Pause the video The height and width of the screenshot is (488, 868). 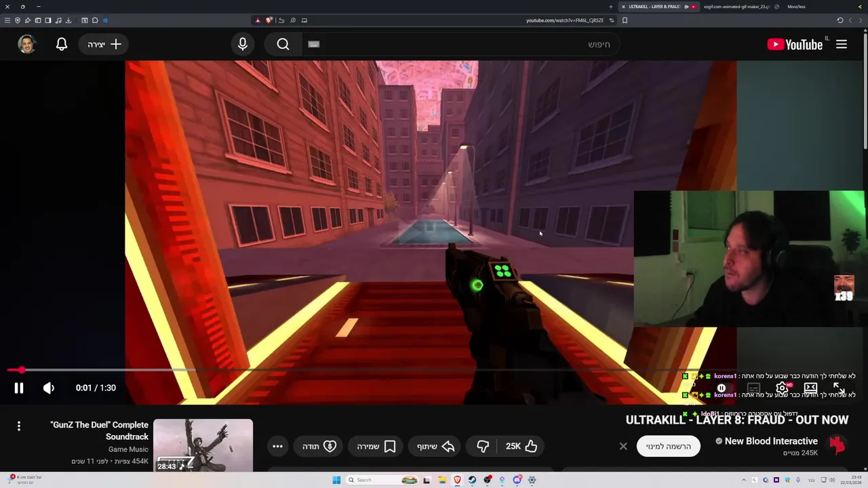tap(19, 388)
